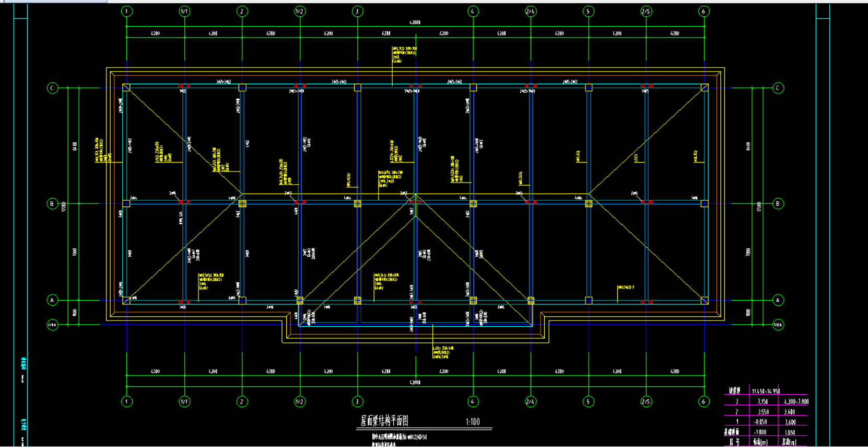
Task: Pick axis bubble 1/1 below the plan
Action: point(184,402)
